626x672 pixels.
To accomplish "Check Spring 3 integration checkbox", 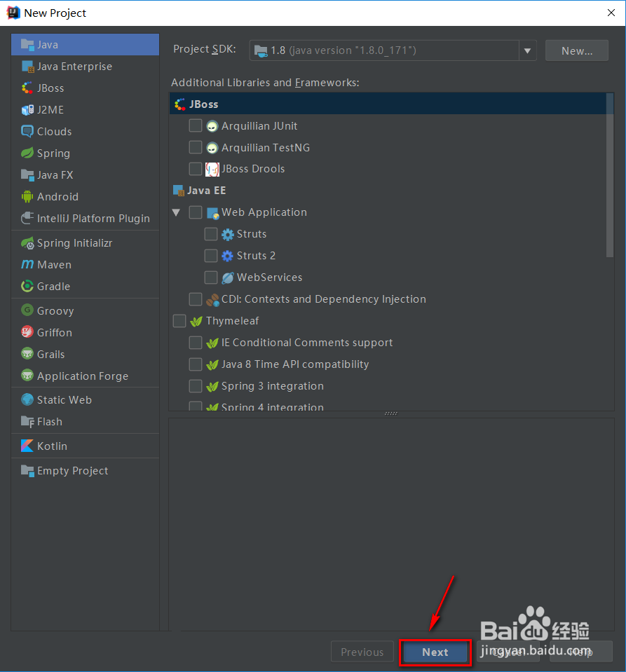I will point(196,386).
